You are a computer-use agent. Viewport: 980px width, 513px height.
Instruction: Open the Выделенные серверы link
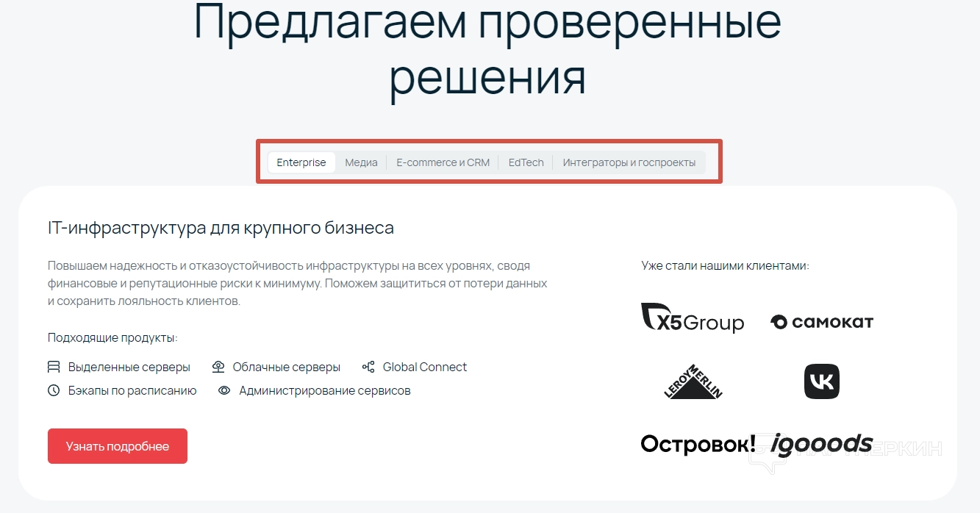point(129,367)
